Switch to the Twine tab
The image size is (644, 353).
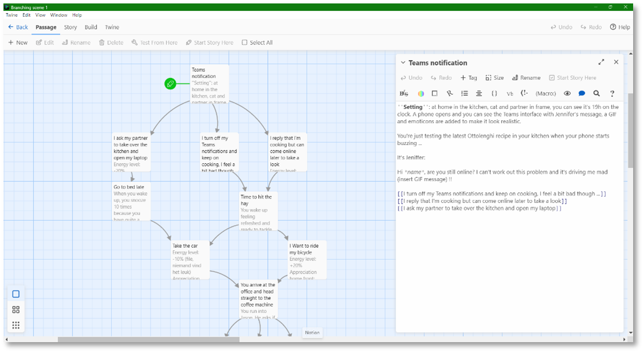pyautogui.click(x=112, y=27)
